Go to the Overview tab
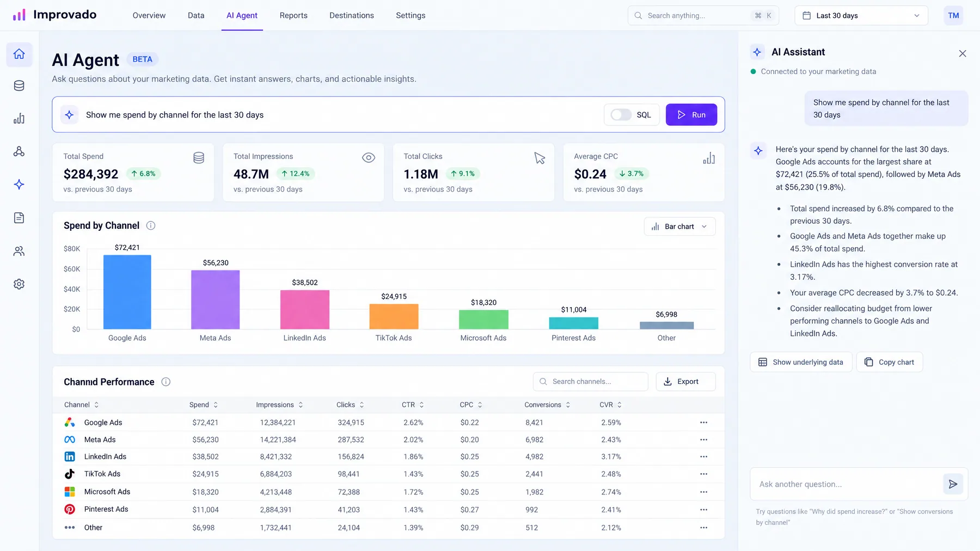Viewport: 980px width, 551px height. click(149, 15)
